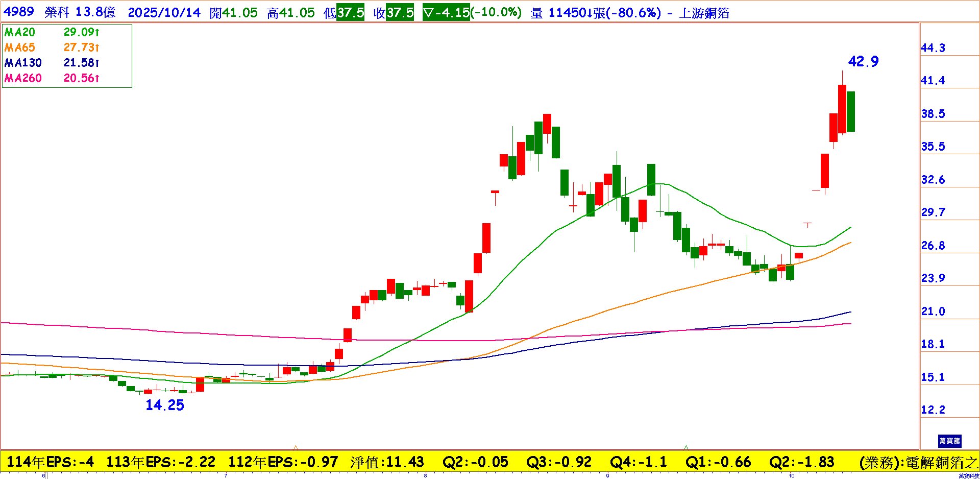This screenshot has height=479, width=980.
Task: Click the 114年EPS:-4 item in yellow bar
Action: pos(50,462)
